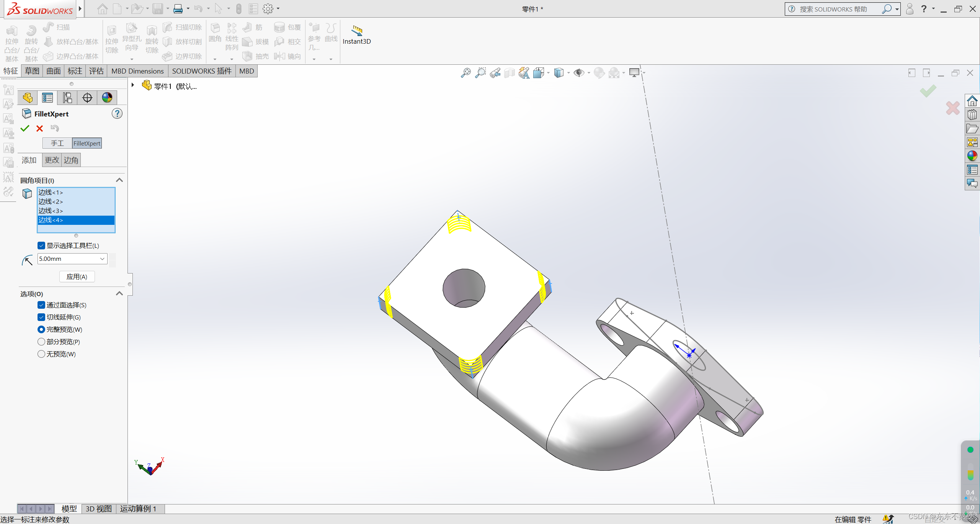This screenshot has width=980, height=524.
Task: Select the 部分预览 radio button
Action: point(41,342)
